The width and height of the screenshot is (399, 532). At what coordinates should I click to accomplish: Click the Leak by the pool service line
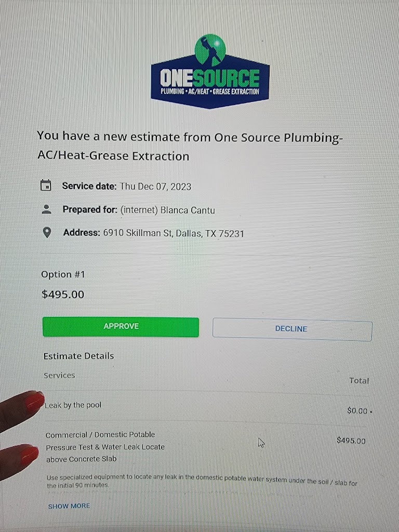click(73, 405)
